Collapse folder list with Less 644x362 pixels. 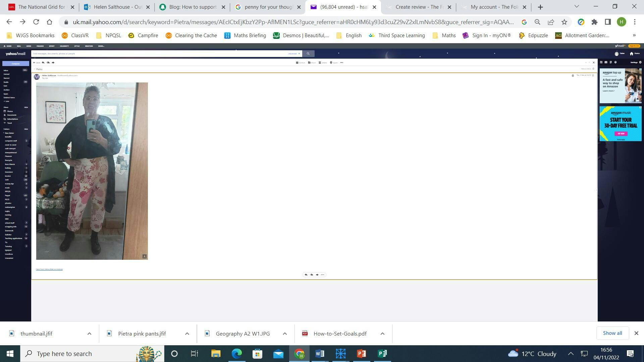pos(6,102)
